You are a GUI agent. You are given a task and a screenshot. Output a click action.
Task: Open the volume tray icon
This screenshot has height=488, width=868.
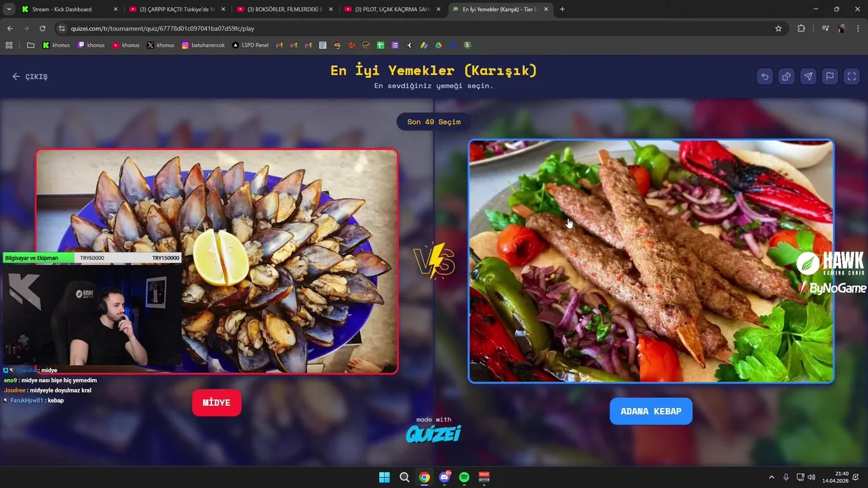pos(812,477)
